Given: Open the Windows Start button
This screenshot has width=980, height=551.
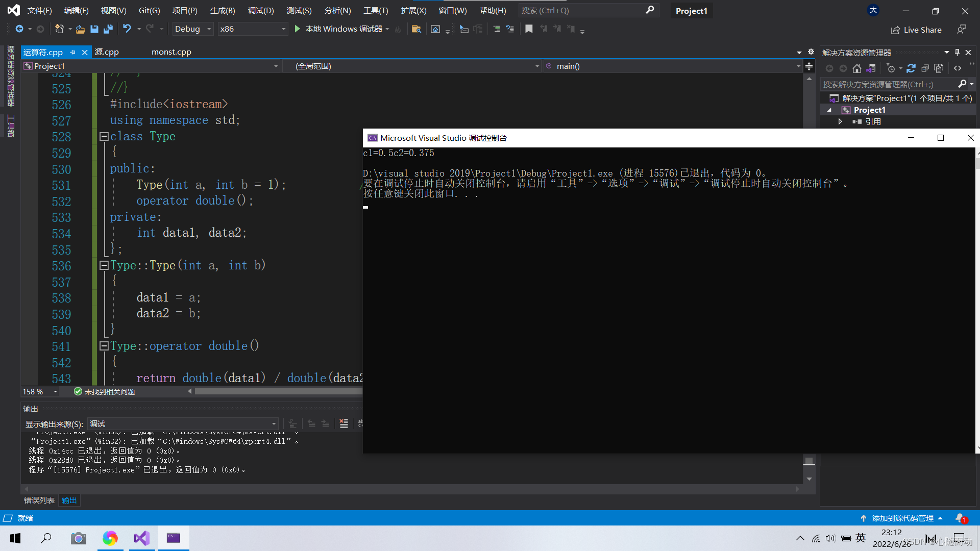Looking at the screenshot, I should (15, 538).
